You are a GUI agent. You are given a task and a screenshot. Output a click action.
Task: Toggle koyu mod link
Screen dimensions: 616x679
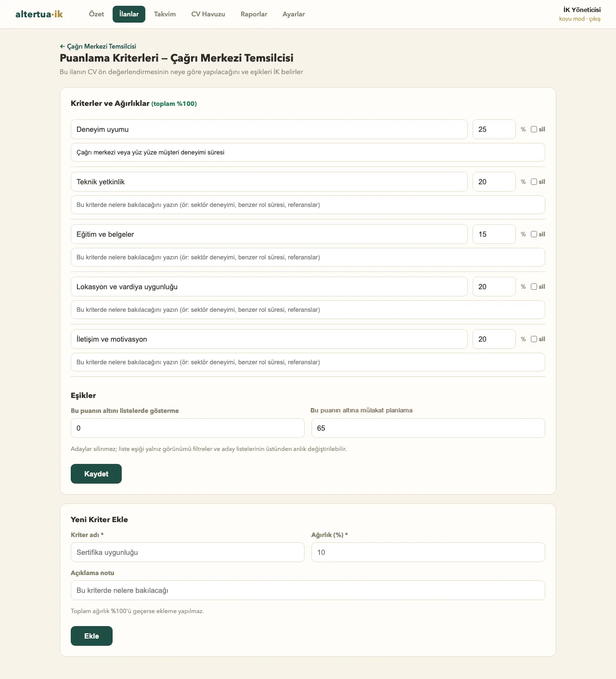[x=572, y=19]
